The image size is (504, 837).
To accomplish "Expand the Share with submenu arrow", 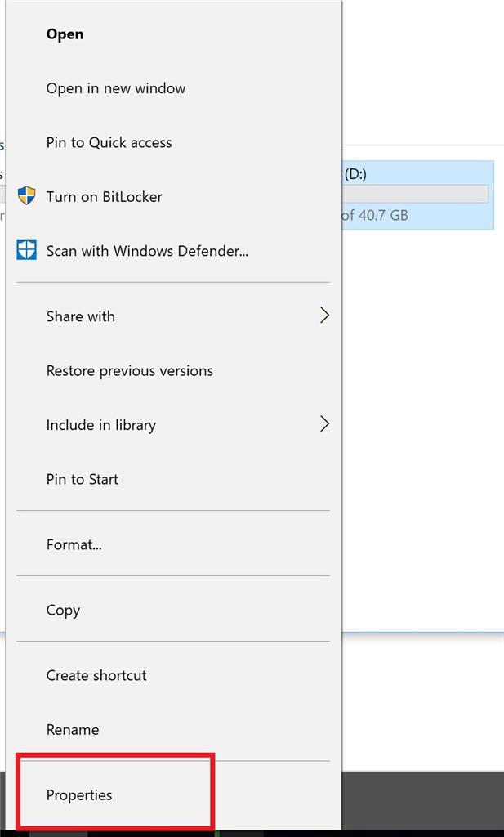I will 324,316.
